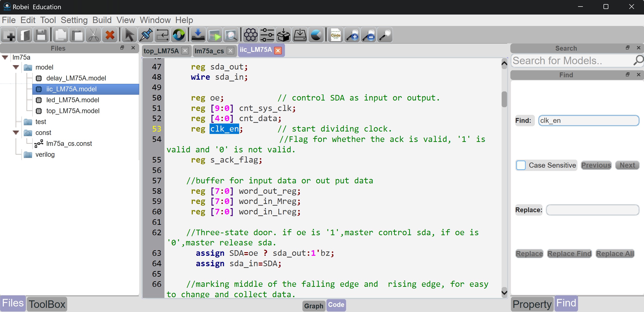Viewport: 644px width, 312px height.
Task: Click the Next find button
Action: pyautogui.click(x=627, y=165)
